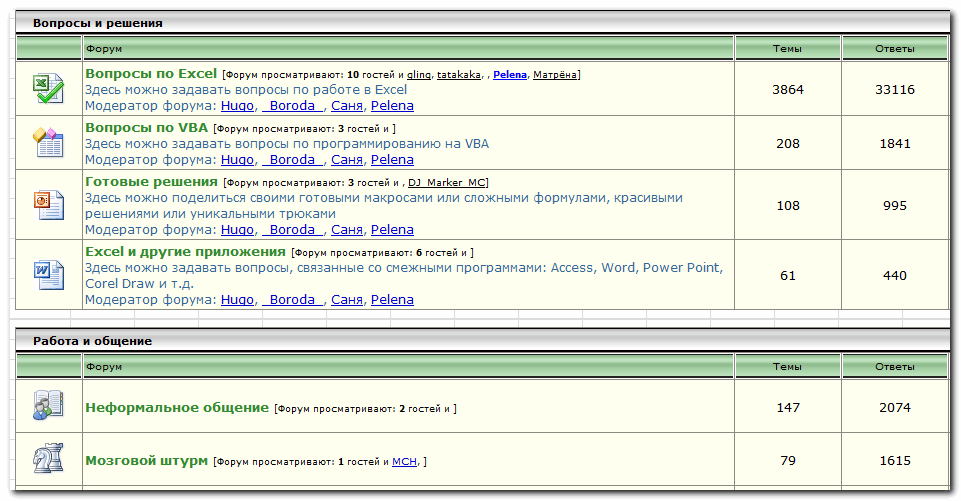Click moderator Hugo in Вопросы по VBA row
Image resolution: width=961 pixels, height=501 pixels.
click(x=237, y=159)
